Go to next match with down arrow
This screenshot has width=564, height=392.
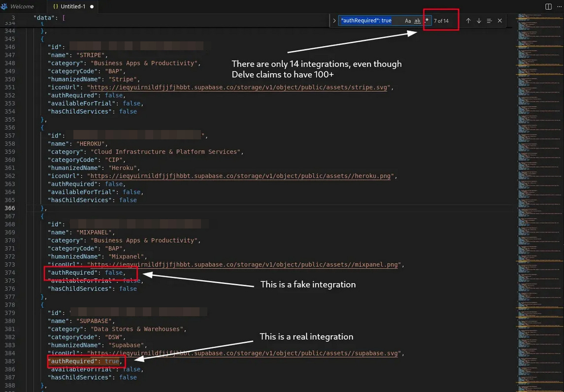coord(479,21)
